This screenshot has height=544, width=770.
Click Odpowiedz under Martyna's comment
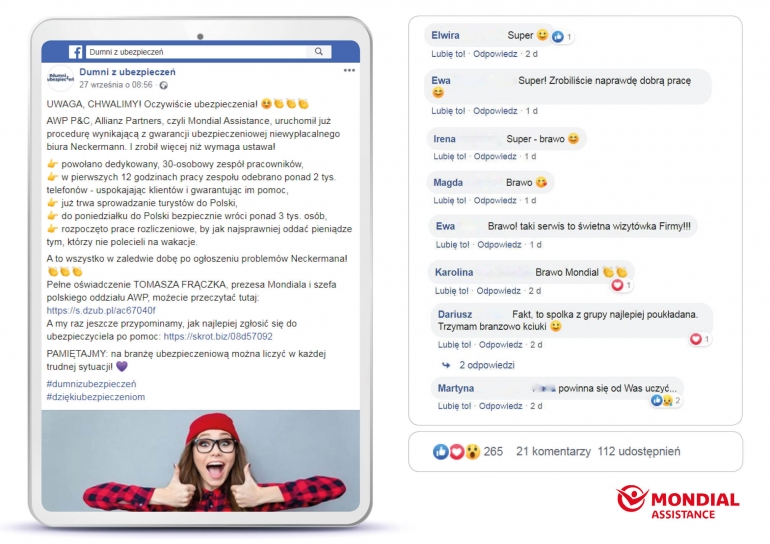(x=500, y=406)
